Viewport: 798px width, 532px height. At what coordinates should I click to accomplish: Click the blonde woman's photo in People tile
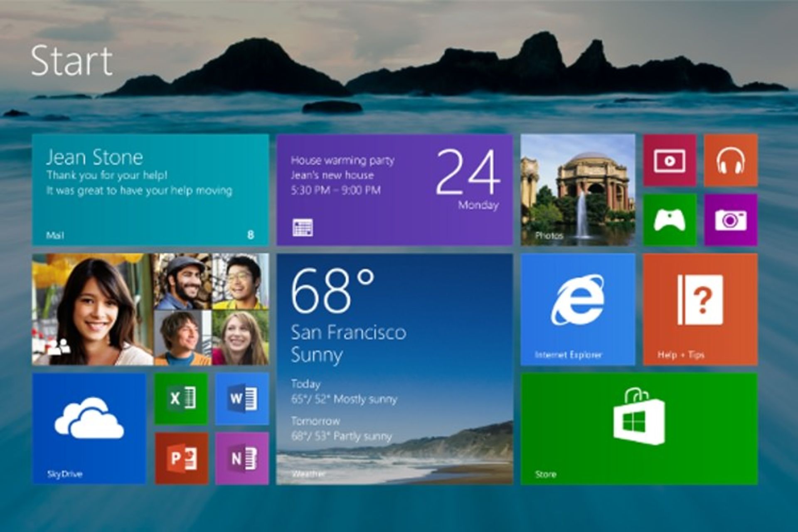tap(241, 338)
